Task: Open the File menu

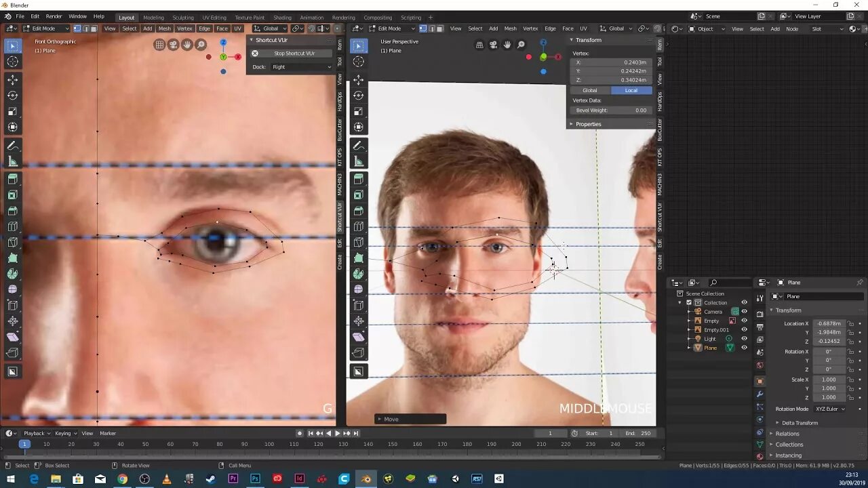Action: pyautogui.click(x=20, y=16)
